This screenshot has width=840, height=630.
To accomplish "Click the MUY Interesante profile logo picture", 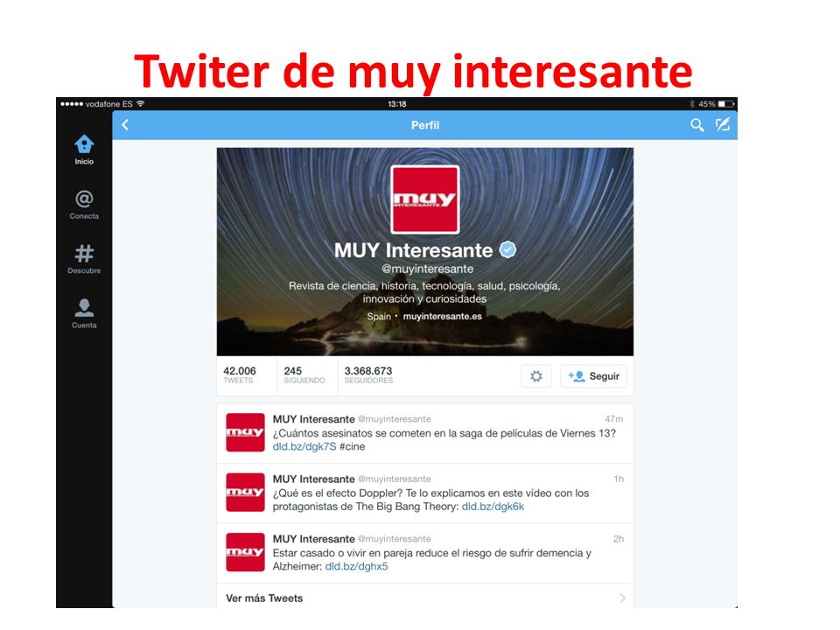I will coord(425,199).
